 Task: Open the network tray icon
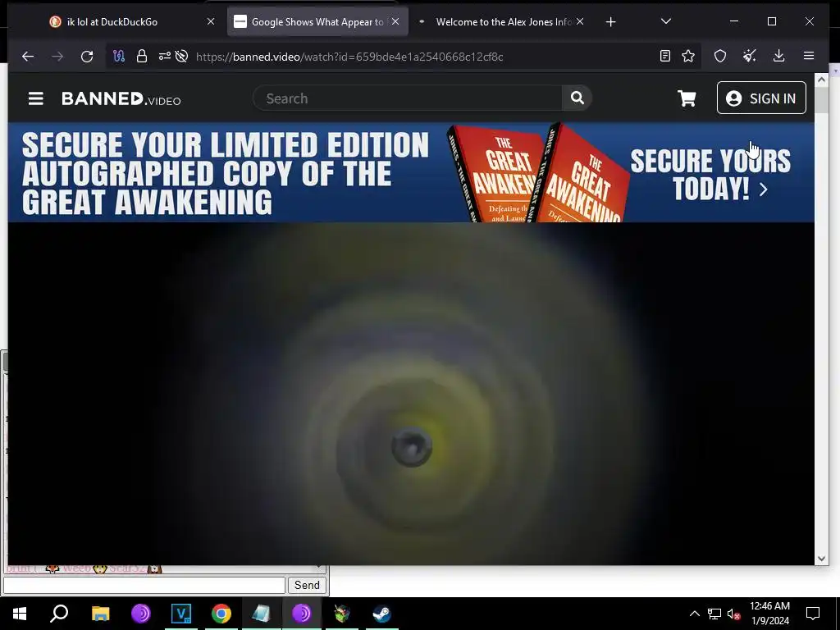[x=714, y=614]
